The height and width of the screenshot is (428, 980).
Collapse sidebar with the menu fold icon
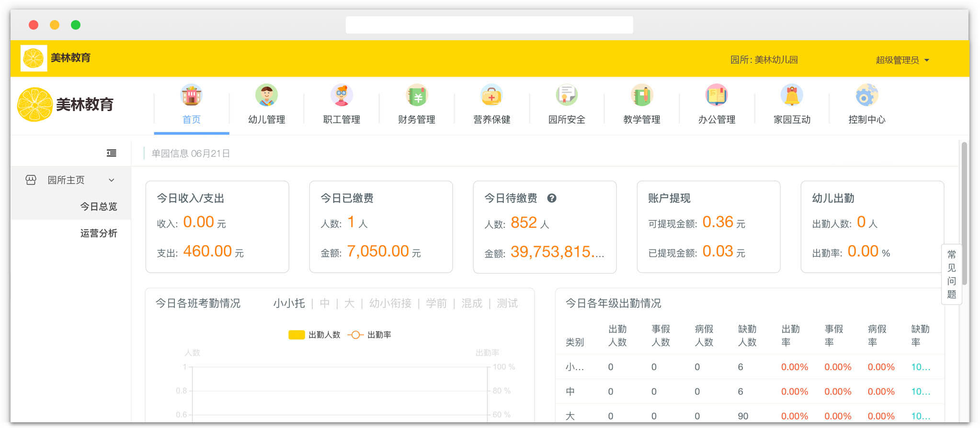[112, 153]
